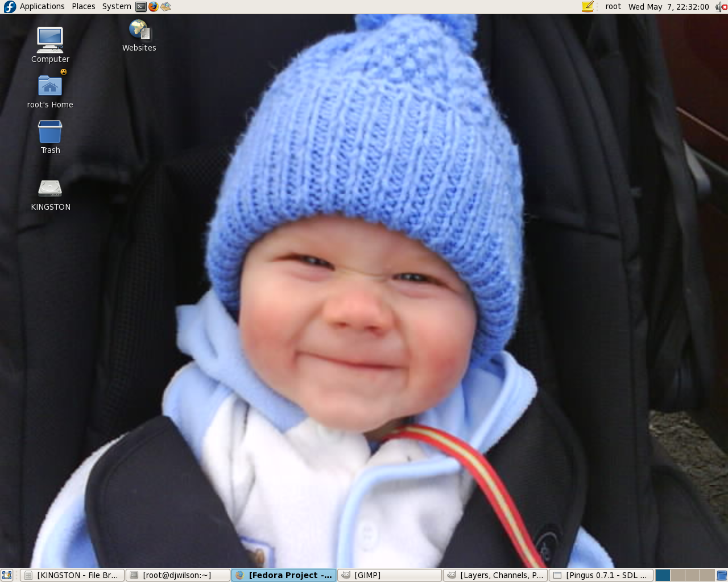Open the calendar from the date and time clock
The height and width of the screenshot is (582, 728).
click(668, 7)
